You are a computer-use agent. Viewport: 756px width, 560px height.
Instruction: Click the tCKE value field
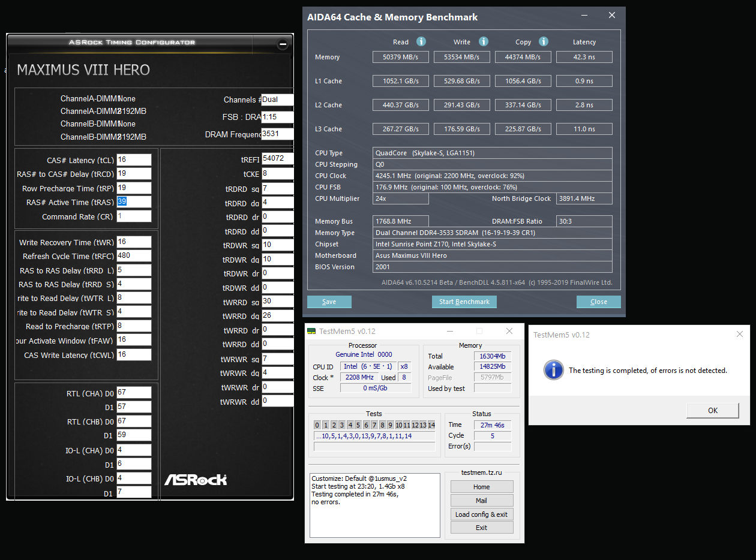[278, 173]
